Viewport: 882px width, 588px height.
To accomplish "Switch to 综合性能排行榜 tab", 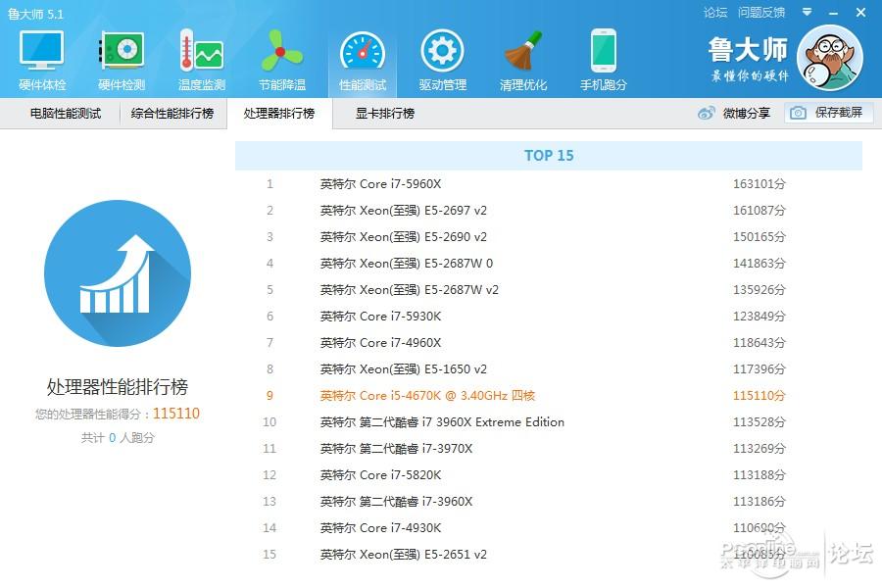I will point(172,113).
